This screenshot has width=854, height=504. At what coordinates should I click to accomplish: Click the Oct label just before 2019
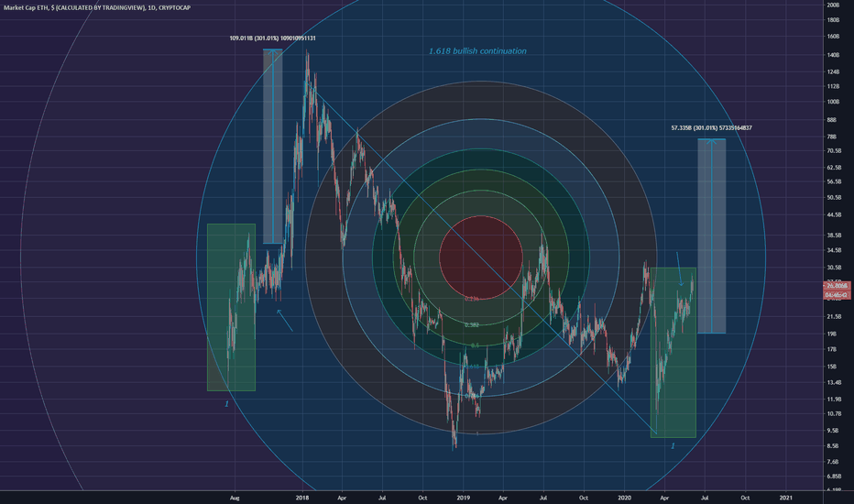click(x=422, y=498)
